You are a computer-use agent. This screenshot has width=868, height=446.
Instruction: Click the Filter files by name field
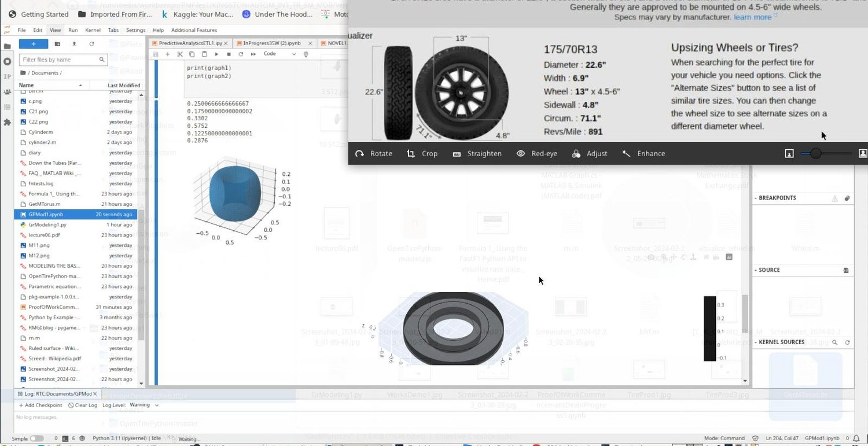click(64, 60)
